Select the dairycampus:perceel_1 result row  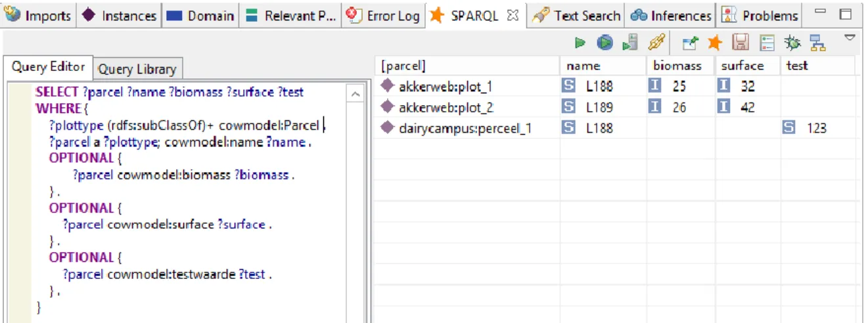tap(618, 128)
